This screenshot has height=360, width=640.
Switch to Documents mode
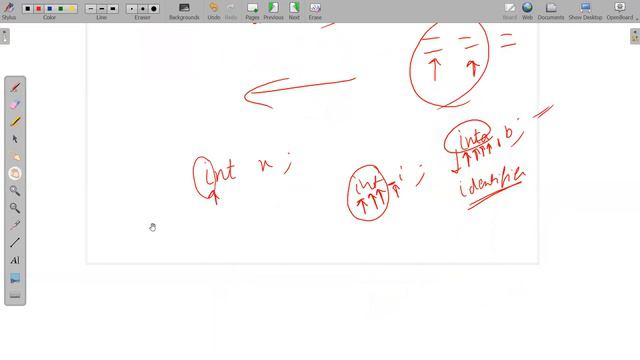(551, 11)
